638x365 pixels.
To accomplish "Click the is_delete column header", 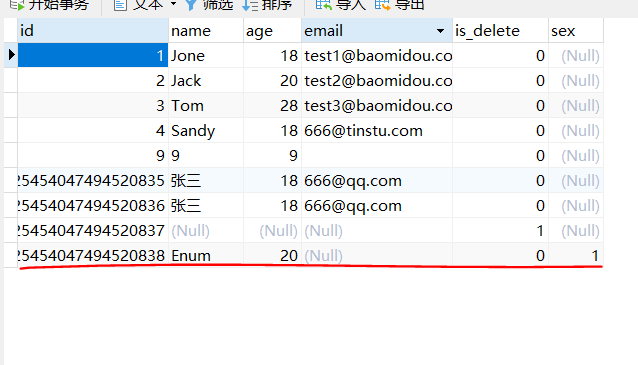I will pyautogui.click(x=500, y=31).
